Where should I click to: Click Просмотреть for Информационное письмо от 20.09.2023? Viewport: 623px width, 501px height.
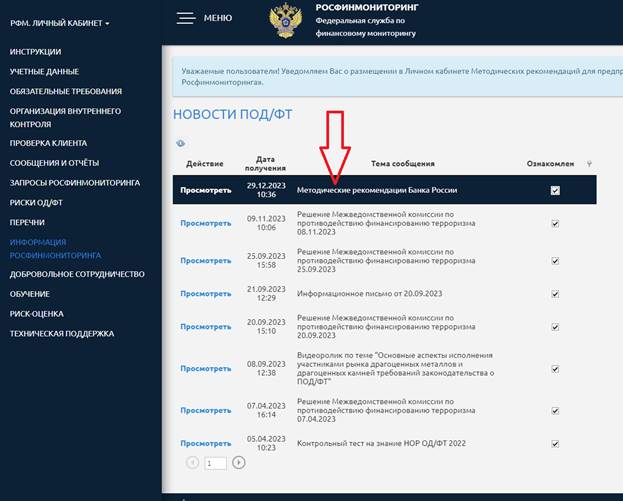206,294
